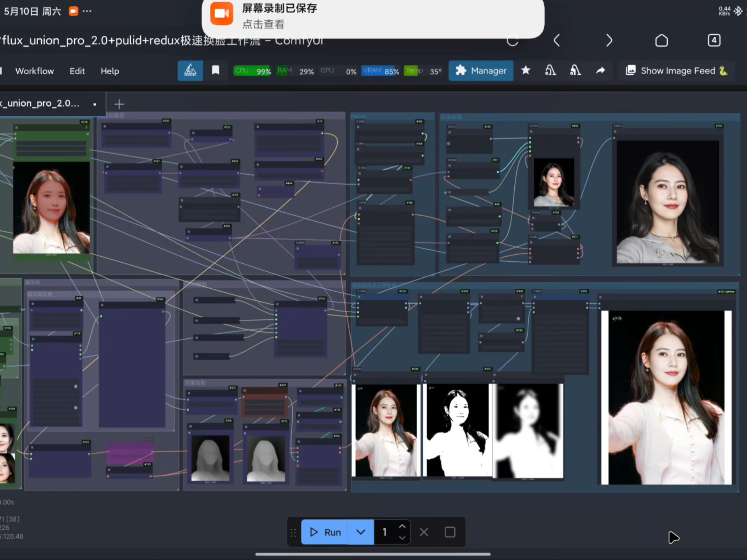
Task: Reload the browser page
Action: click(512, 40)
